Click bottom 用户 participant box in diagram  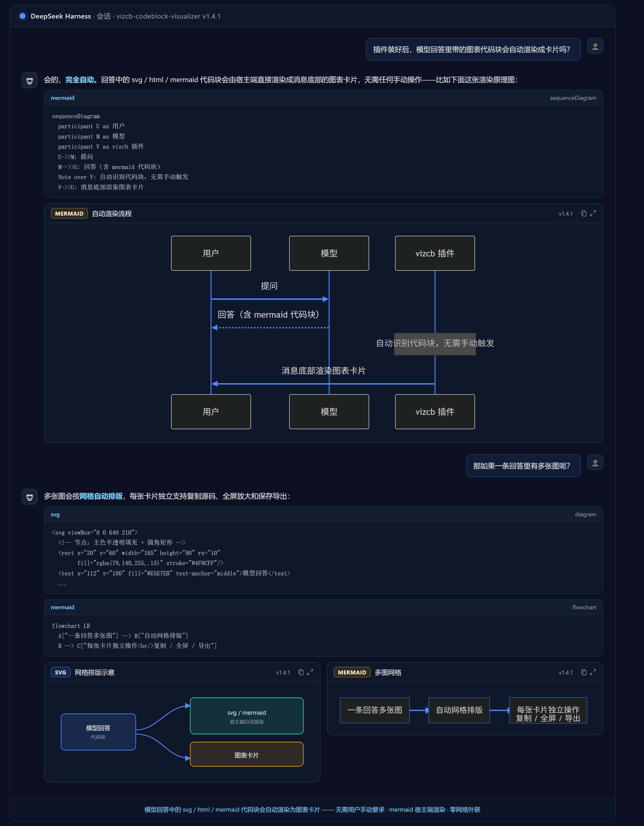tap(211, 411)
